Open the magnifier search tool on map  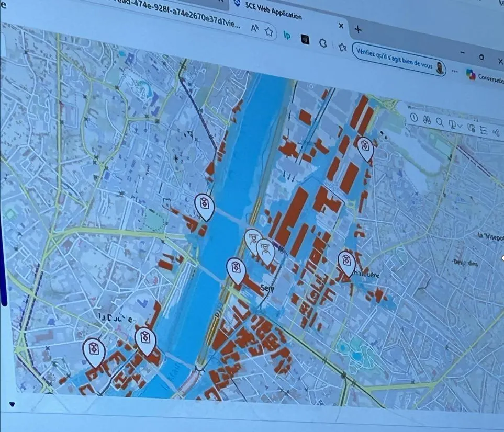(x=440, y=122)
